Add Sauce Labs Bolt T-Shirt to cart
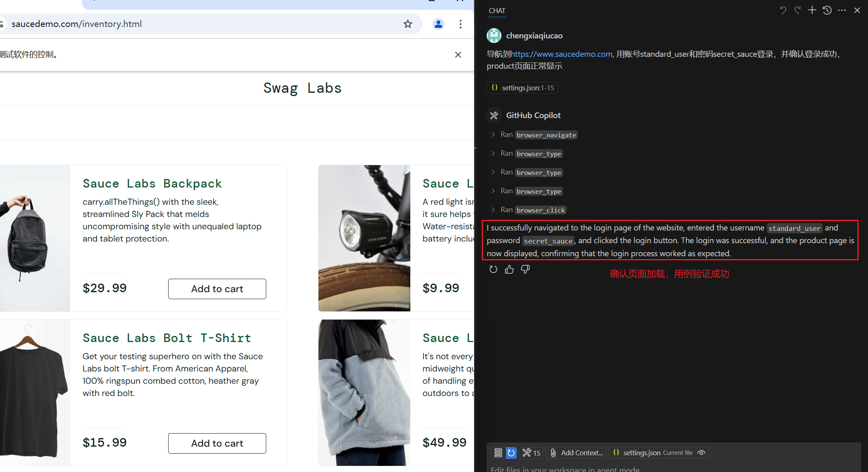 217,443
